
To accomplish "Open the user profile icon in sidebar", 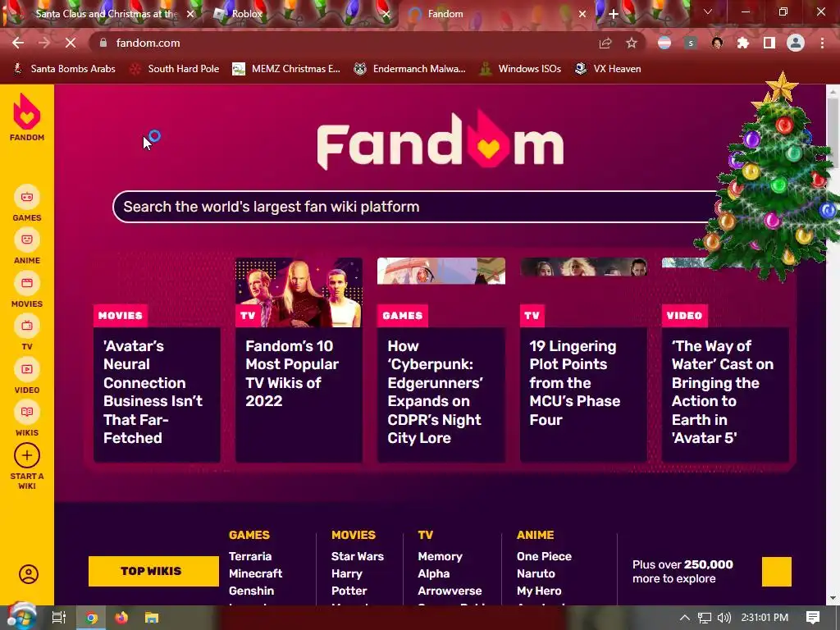I will [x=29, y=574].
